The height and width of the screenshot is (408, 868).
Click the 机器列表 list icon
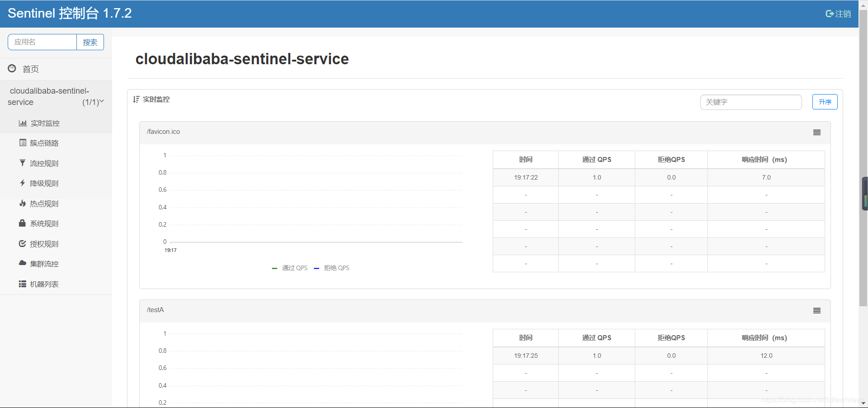click(22, 284)
